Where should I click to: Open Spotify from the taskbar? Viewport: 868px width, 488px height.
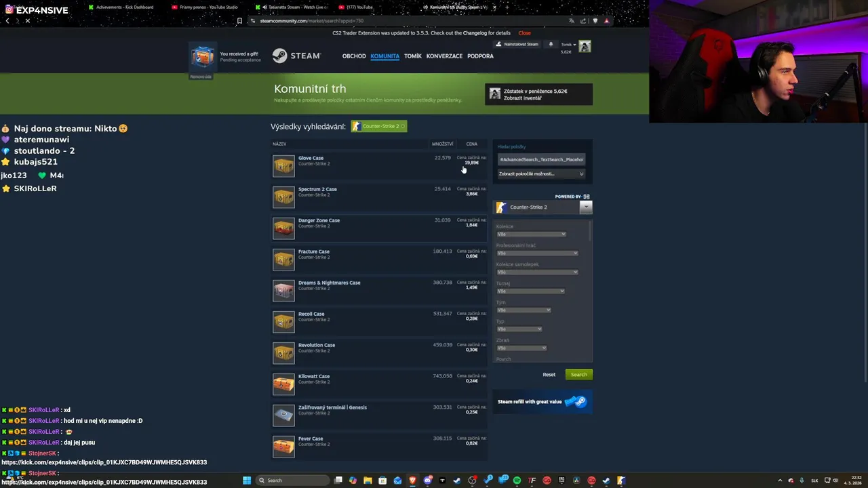click(517, 480)
